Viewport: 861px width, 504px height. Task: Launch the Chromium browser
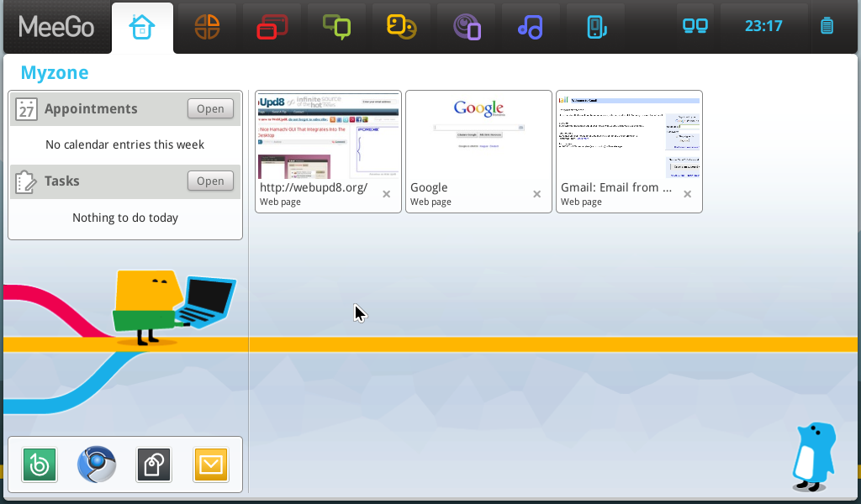point(97,465)
